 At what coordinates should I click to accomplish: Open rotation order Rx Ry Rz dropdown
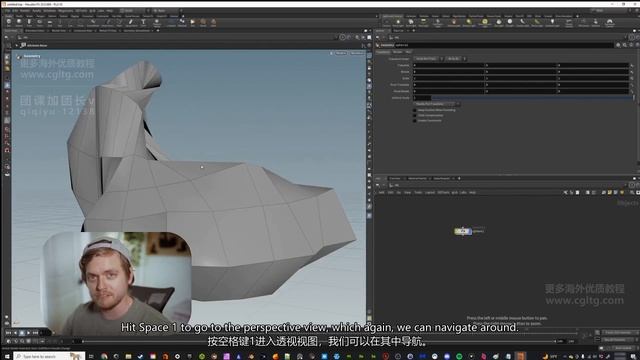456,59
